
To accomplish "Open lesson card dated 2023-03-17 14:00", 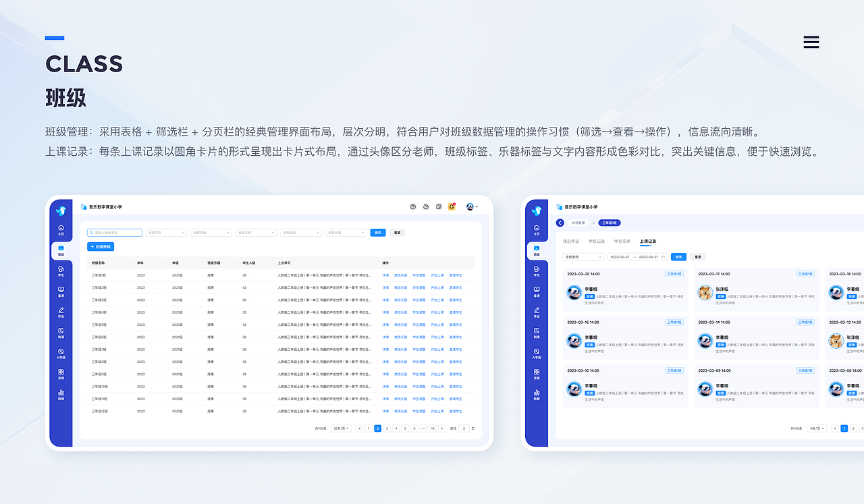I will (757, 289).
